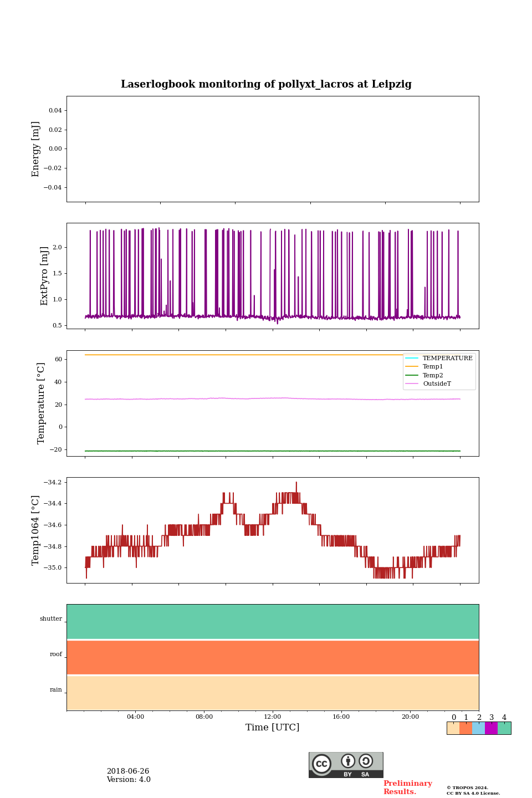
Task: Click the red Preliminary Results text
Action: [408, 787]
